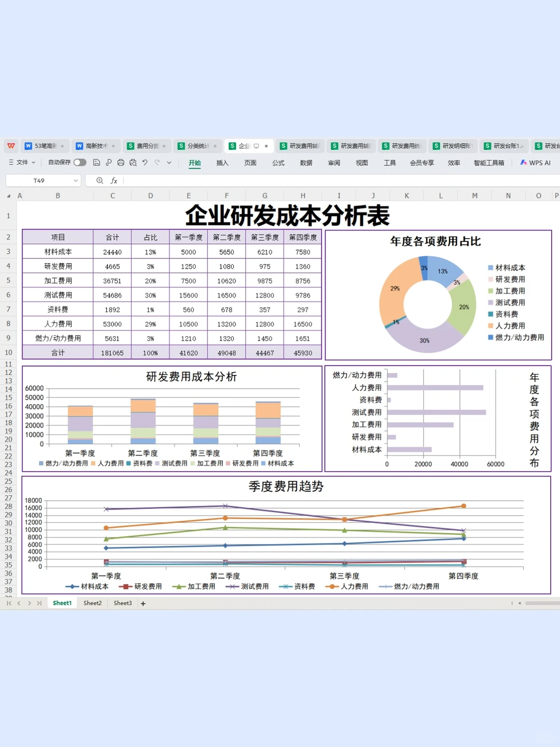Image resolution: width=560 pixels, height=747 pixels.
Task: Select the Sheet2 worksheet tab
Action: coord(92,603)
